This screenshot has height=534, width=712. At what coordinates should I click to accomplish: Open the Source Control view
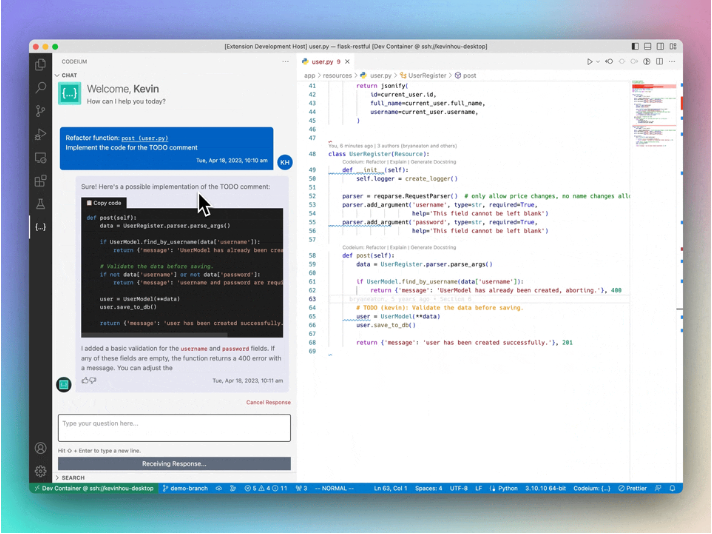(x=40, y=111)
